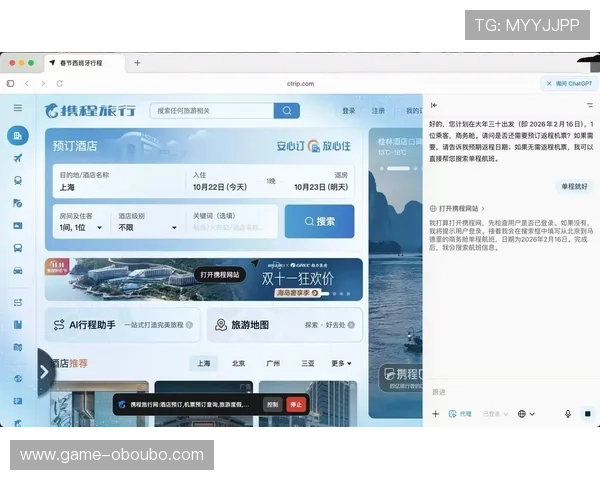Click the 跟进 chat follow-up input

511,392
